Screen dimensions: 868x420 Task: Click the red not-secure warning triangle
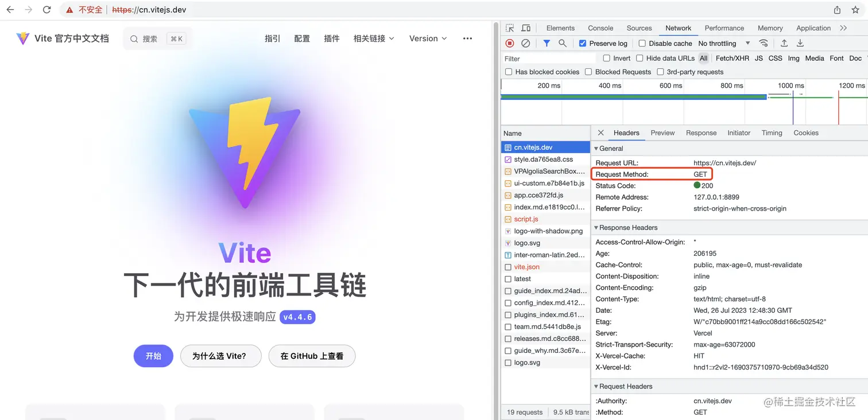pyautogui.click(x=70, y=10)
